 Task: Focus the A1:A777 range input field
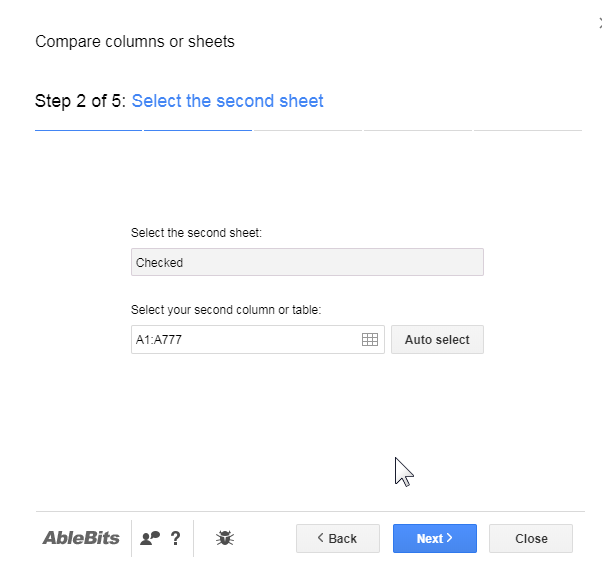tap(245, 340)
